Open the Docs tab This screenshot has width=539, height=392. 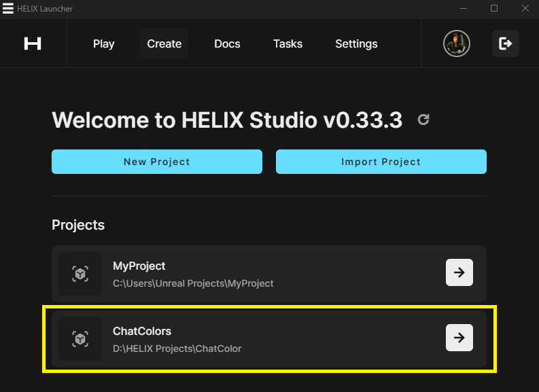click(227, 43)
